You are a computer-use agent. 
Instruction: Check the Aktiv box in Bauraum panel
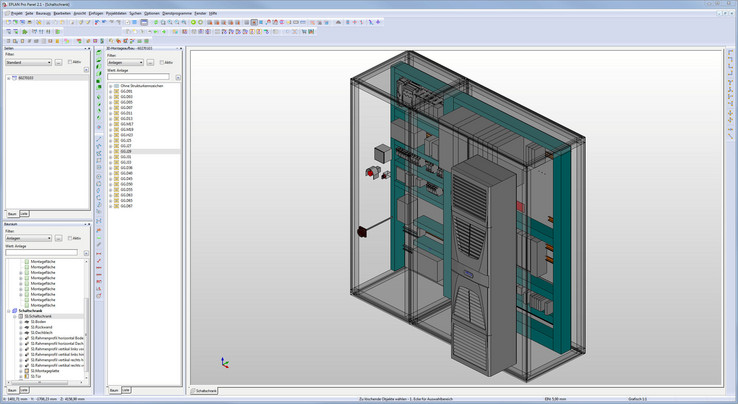[71, 239]
